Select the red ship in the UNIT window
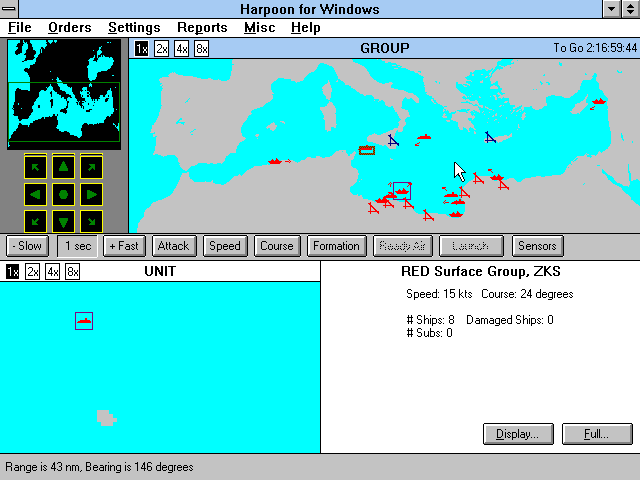 (84, 321)
